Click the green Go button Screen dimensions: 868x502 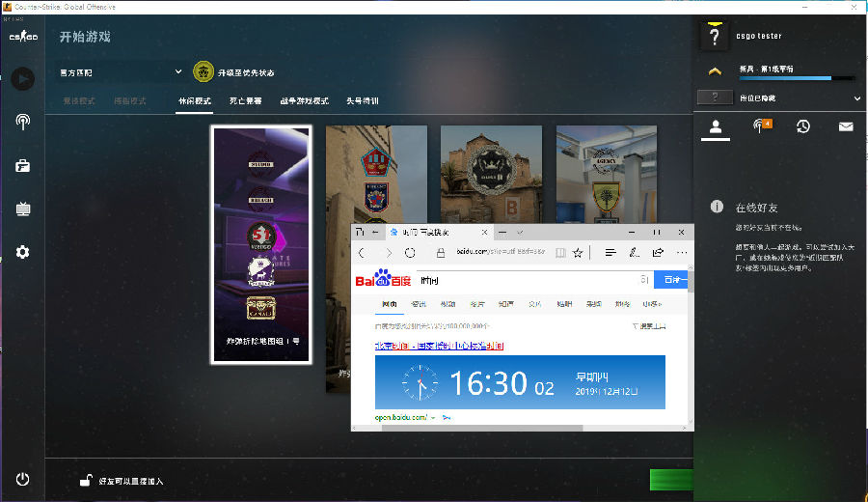coord(671,480)
